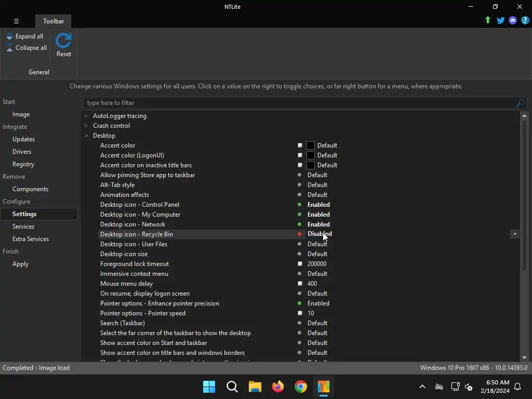Screen dimensions: 532x399
Task: Expand the Crash control group
Action: [86, 126]
